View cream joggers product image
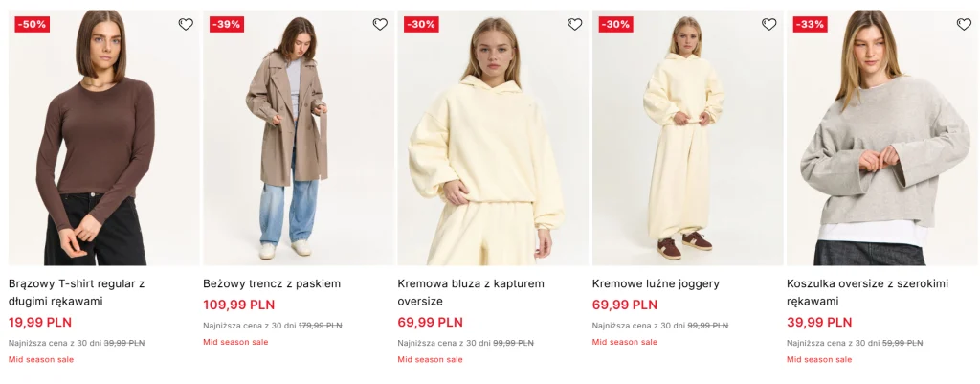This screenshot has width=980, height=384. [687, 144]
